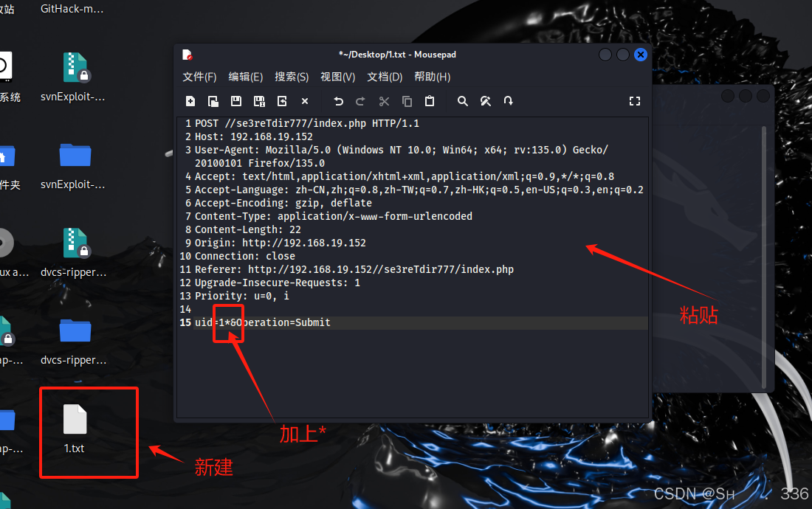Minimize the Mousepad window
812x509 pixels.
pos(605,55)
